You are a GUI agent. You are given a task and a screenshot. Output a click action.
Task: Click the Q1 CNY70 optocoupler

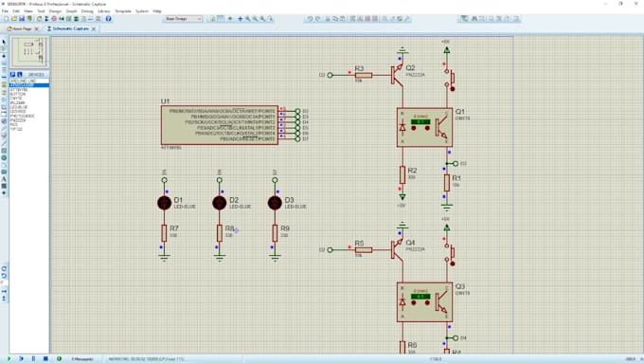pos(424,127)
